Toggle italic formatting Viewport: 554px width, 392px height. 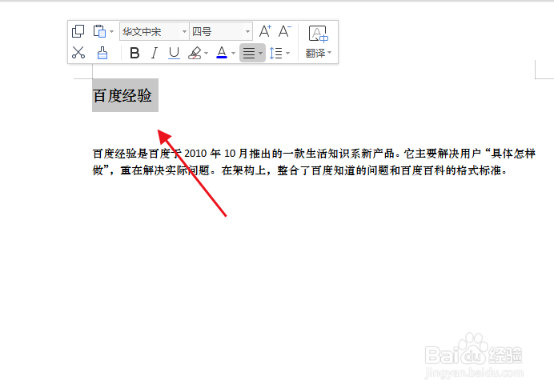(154, 54)
